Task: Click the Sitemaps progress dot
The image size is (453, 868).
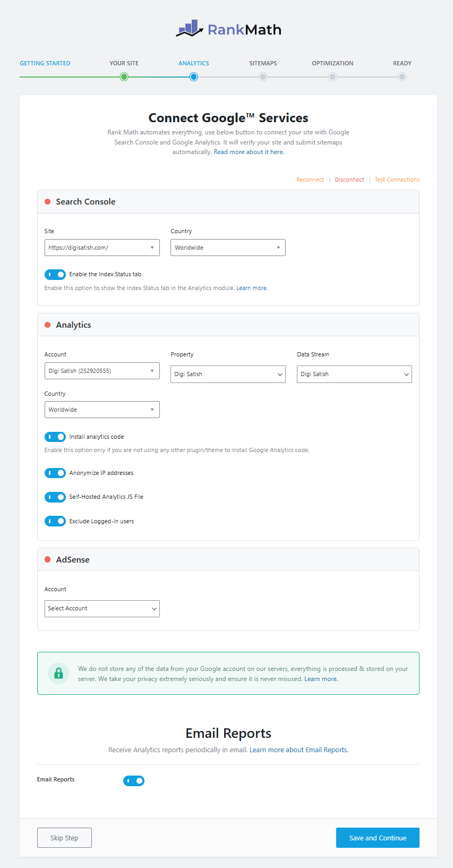Action: click(x=263, y=77)
